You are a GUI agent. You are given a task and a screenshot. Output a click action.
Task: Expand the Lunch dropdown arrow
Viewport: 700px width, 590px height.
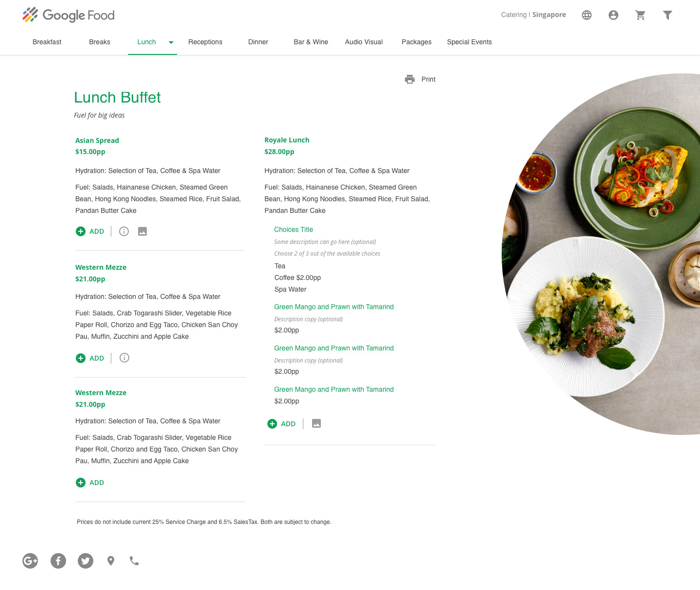pyautogui.click(x=171, y=42)
